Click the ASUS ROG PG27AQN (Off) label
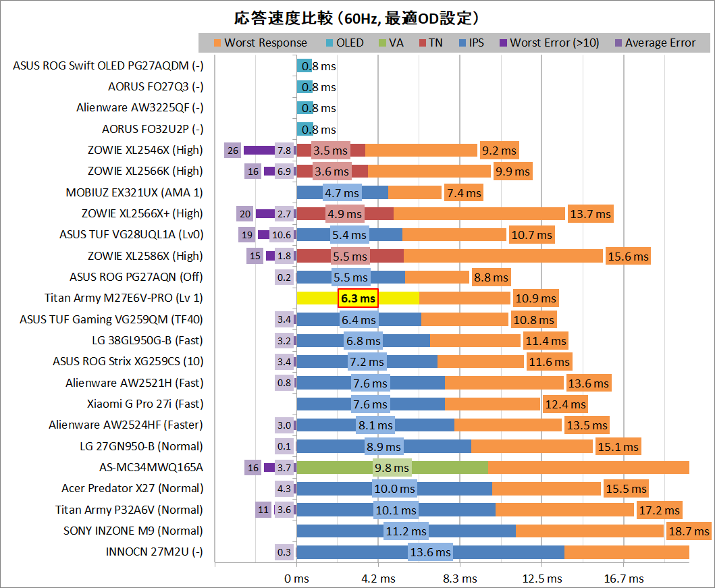 coord(136,277)
